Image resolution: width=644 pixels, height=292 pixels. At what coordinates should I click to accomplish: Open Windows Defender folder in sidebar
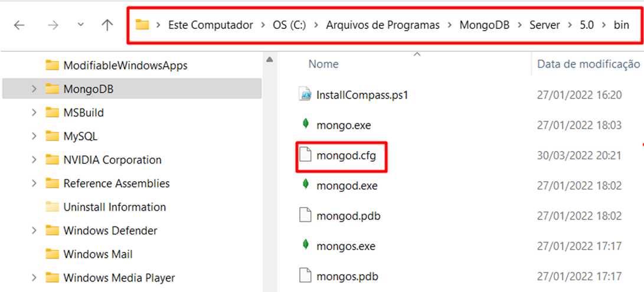(110, 231)
